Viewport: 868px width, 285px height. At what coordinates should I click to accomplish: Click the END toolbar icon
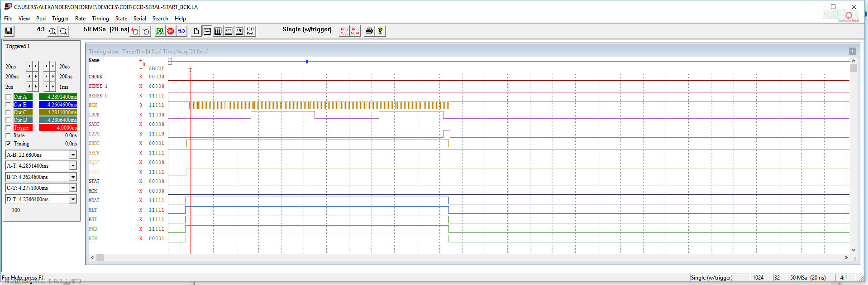tap(181, 31)
